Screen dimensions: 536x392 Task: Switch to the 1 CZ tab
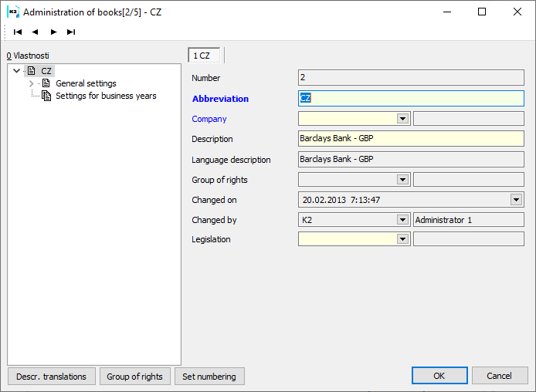click(x=202, y=56)
